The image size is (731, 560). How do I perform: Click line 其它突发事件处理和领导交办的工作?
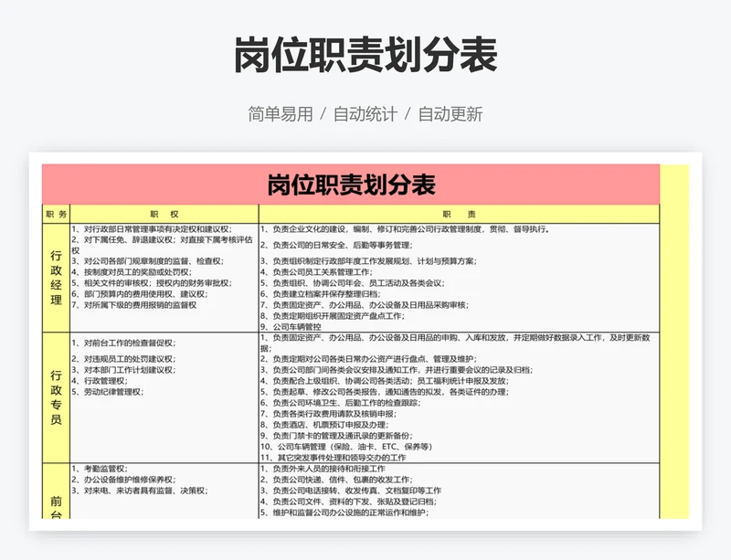pos(333,458)
